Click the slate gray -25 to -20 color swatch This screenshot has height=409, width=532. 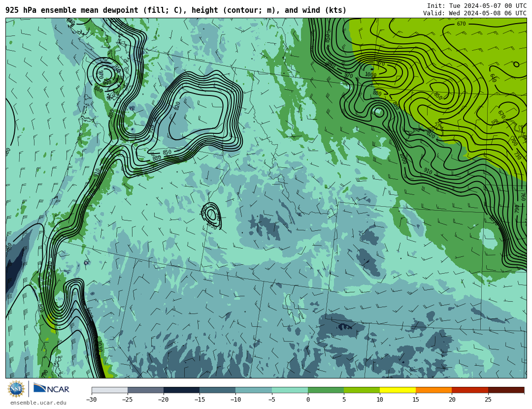[145, 390]
